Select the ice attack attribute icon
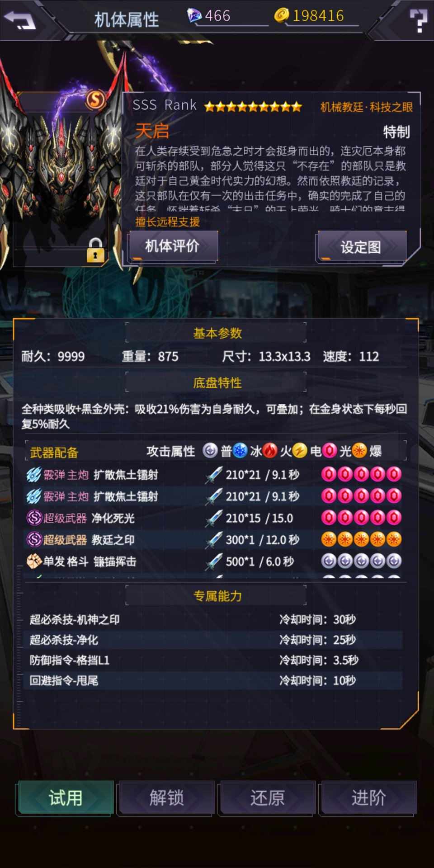 [240, 450]
